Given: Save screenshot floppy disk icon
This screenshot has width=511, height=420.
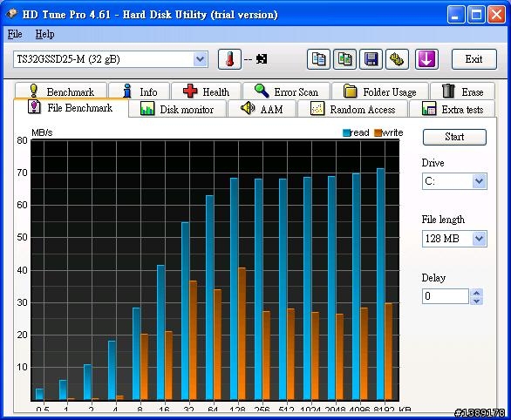Looking at the screenshot, I should pos(371,59).
